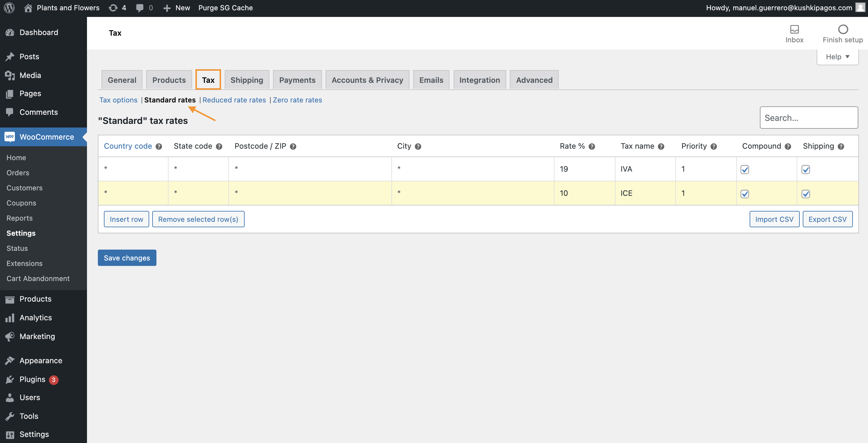Click the Insert row button
The height and width of the screenshot is (443, 868).
pos(126,219)
